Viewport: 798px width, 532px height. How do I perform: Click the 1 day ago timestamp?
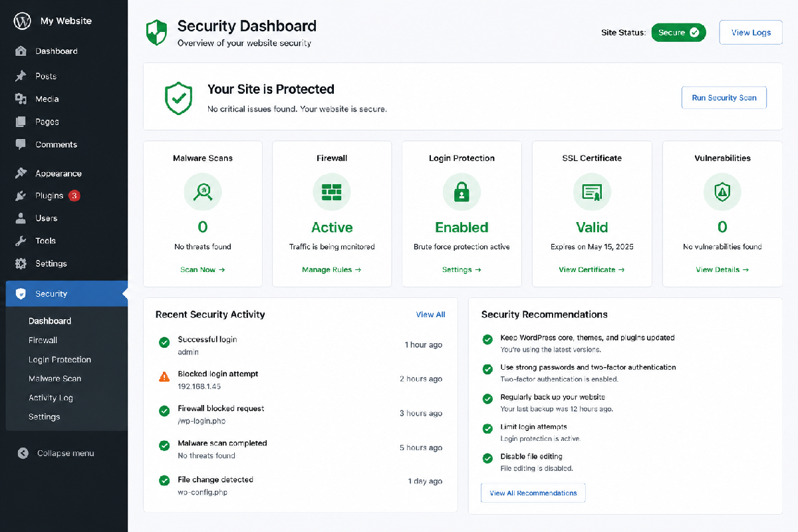[425, 481]
